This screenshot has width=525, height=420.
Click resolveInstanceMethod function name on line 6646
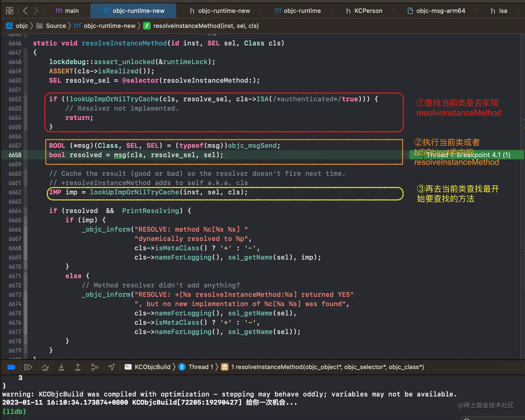point(124,43)
